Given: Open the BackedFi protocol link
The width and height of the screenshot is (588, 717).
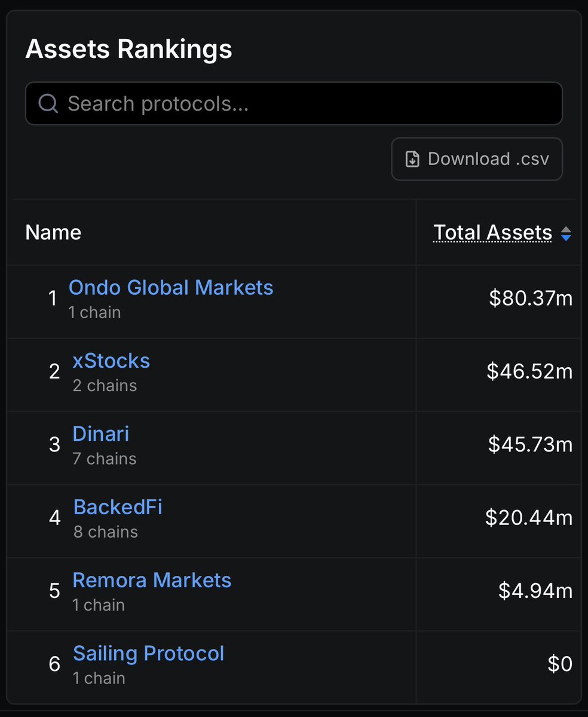Looking at the screenshot, I should coord(118,507).
